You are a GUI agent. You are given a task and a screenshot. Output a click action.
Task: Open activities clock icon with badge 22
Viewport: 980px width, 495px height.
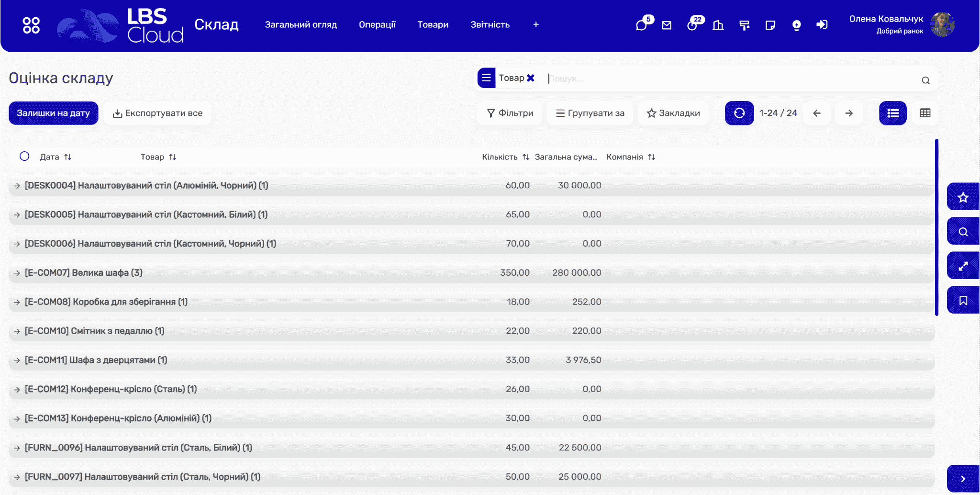click(693, 25)
